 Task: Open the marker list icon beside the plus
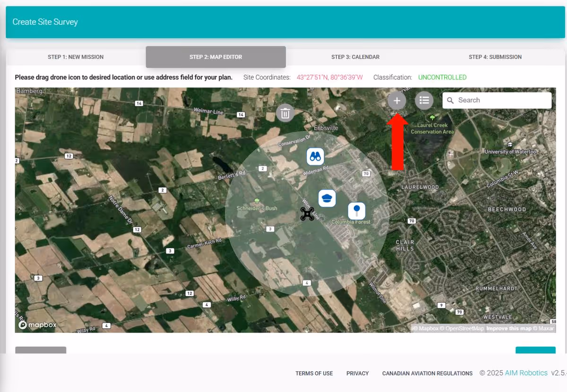coord(424,100)
